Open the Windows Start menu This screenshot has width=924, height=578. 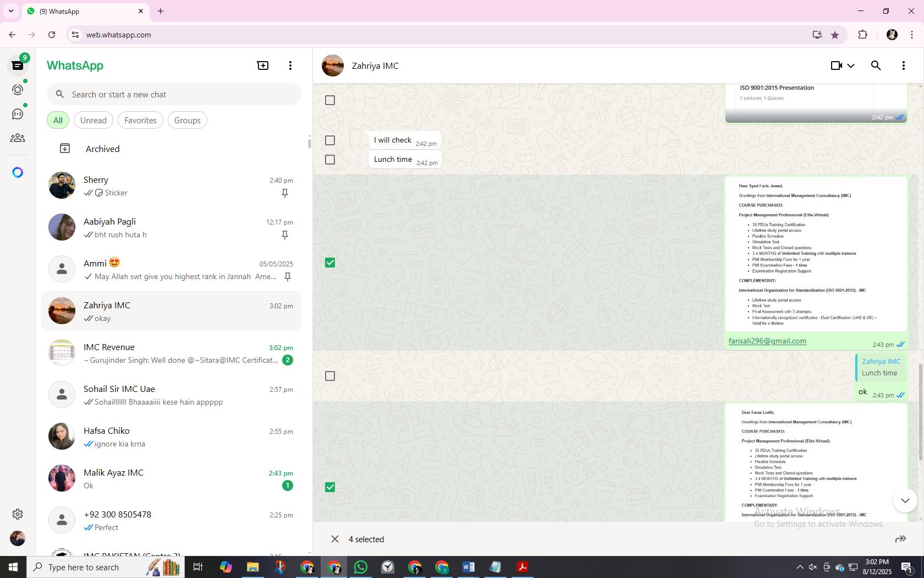point(13,567)
